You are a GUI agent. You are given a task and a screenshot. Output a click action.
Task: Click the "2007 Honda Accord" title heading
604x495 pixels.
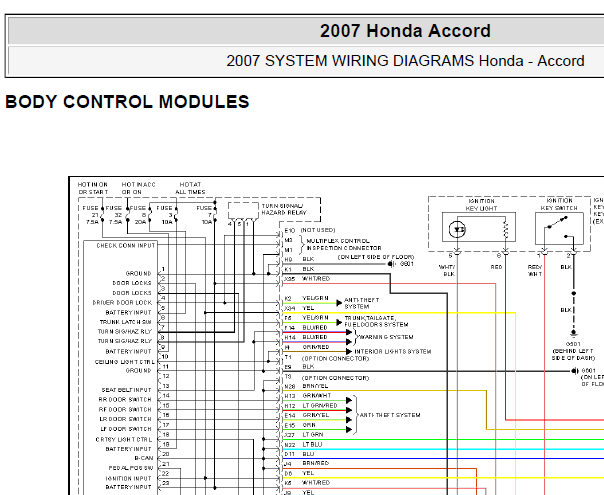click(x=405, y=31)
